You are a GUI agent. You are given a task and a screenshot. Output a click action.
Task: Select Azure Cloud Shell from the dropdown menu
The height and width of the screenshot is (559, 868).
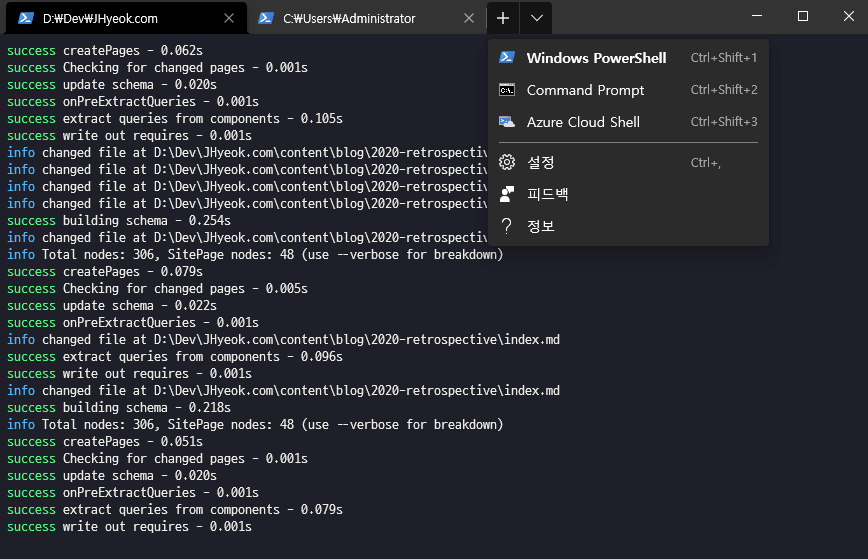click(x=628, y=122)
